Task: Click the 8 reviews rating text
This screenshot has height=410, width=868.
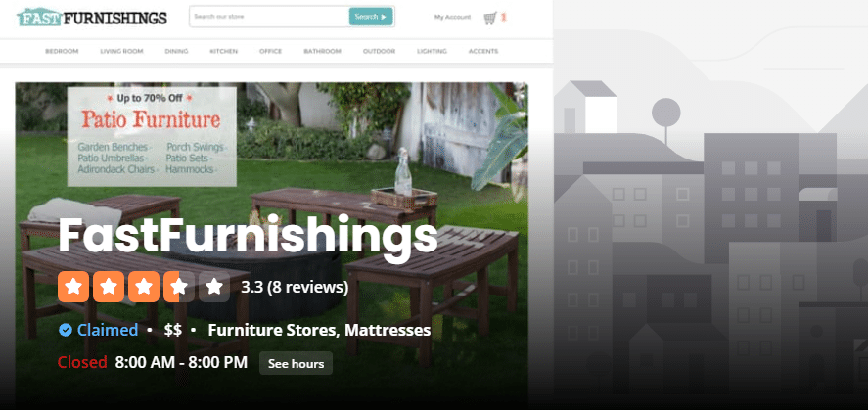Action: [295, 287]
